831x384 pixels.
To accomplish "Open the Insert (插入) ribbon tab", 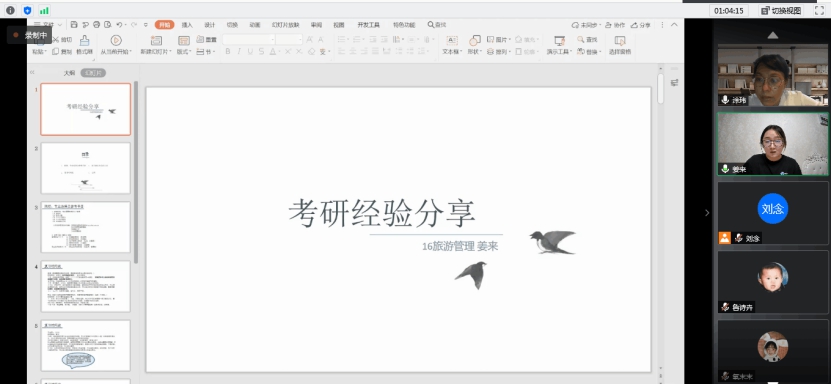I will coord(187,25).
